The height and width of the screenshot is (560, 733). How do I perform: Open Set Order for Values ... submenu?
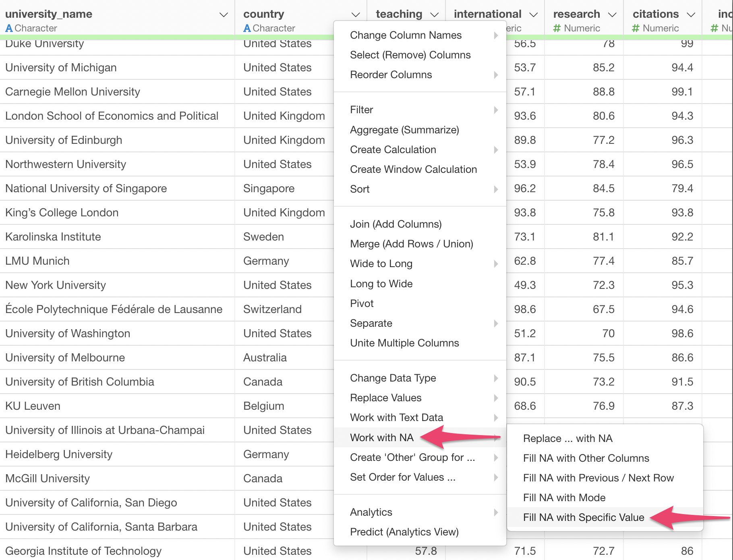pos(420,477)
